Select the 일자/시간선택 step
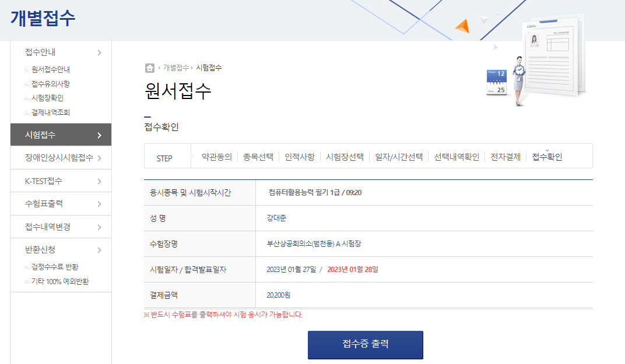 coord(399,157)
